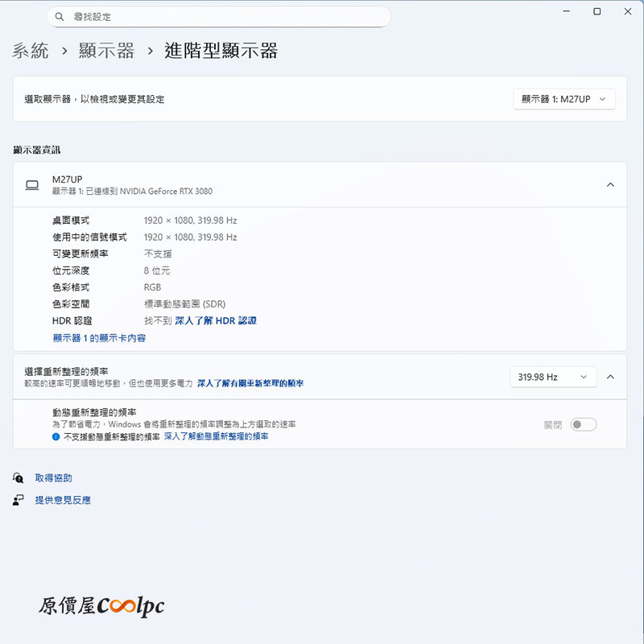Open 深入了解動態重新整理的頻率 link
The image size is (644, 644).
[x=216, y=436]
